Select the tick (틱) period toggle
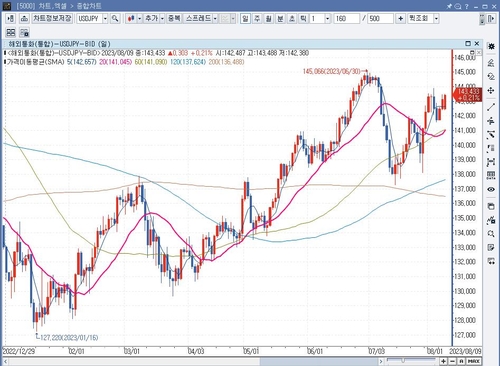 pos(303,19)
